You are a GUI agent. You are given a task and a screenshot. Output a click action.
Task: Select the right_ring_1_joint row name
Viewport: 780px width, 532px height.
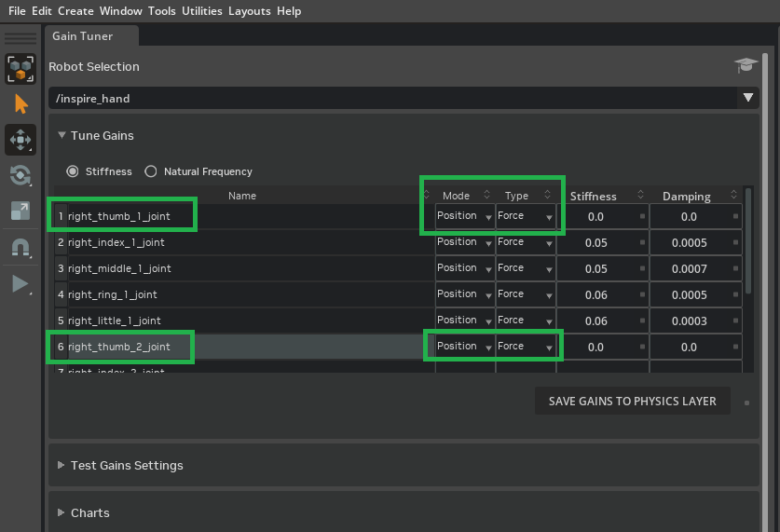pos(113,294)
